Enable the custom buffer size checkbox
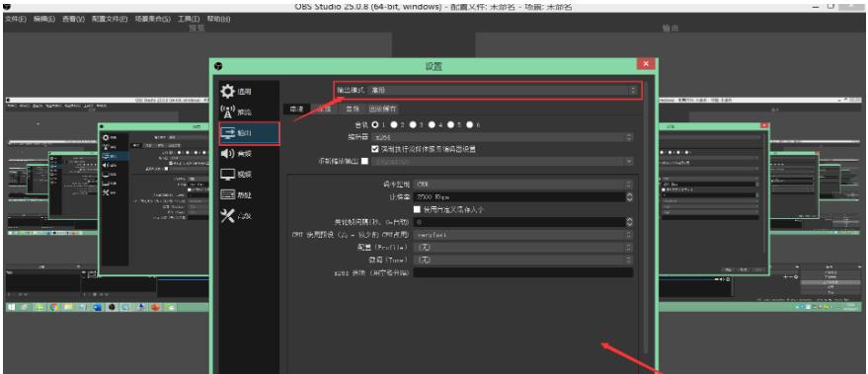 418,209
